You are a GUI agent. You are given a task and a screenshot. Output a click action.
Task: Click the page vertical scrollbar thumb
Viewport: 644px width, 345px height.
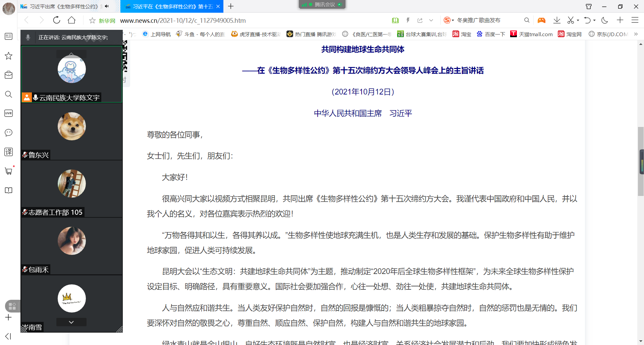[641, 161]
